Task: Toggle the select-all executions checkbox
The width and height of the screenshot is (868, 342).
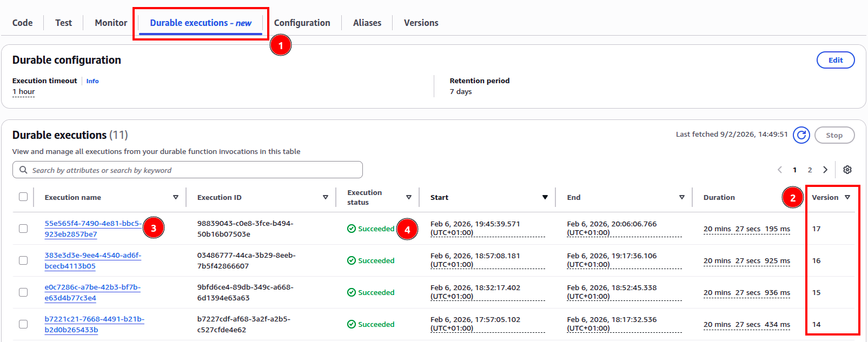Action: tap(23, 197)
